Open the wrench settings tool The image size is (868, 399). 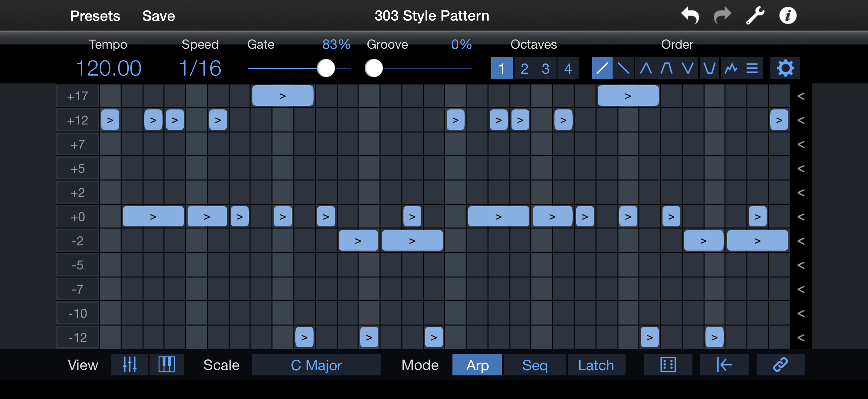click(755, 15)
